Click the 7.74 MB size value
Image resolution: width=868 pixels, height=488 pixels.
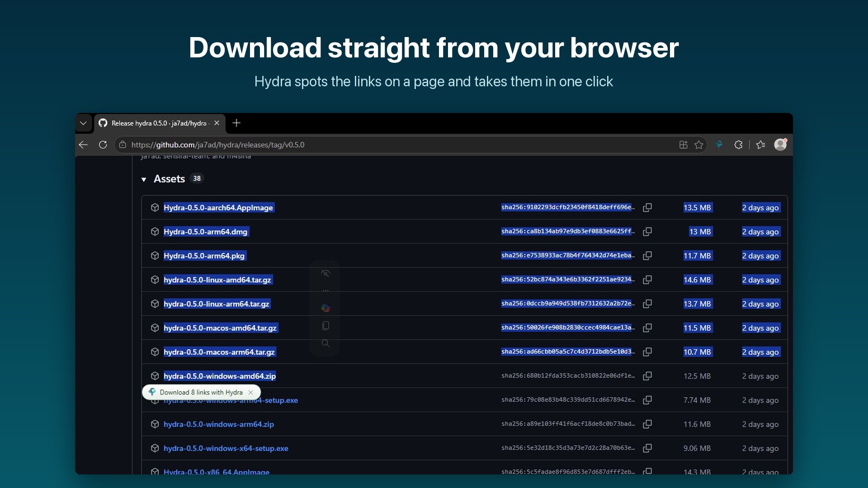pyautogui.click(x=697, y=400)
